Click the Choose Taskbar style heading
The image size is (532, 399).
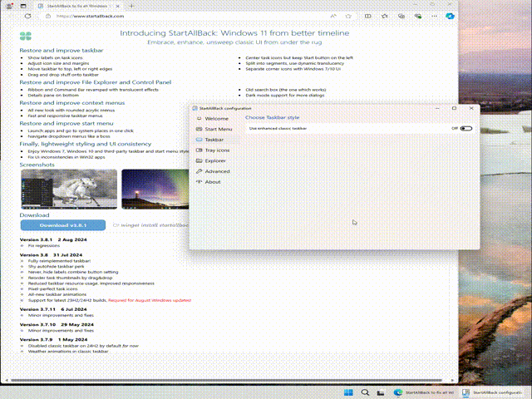point(272,117)
